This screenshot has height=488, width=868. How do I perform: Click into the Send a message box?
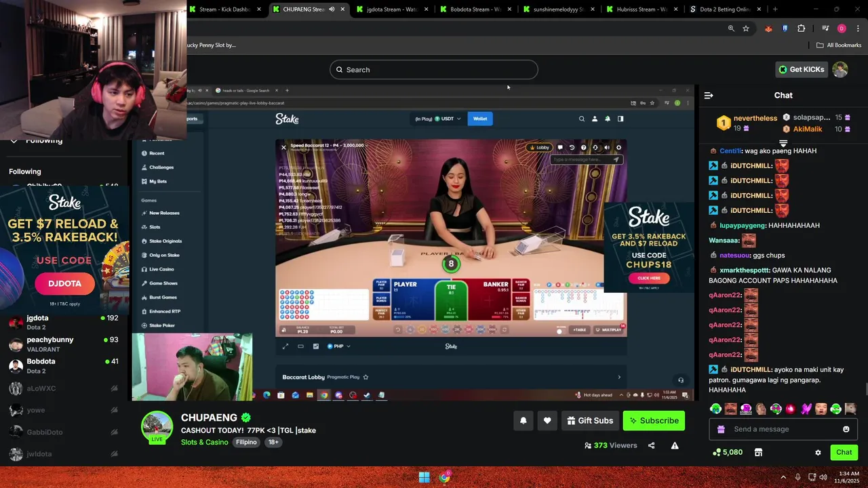coord(783,429)
